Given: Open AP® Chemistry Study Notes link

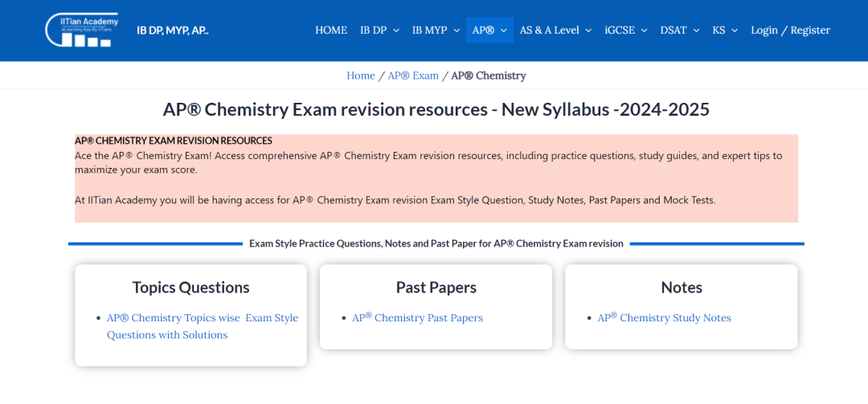Looking at the screenshot, I should pos(665,317).
